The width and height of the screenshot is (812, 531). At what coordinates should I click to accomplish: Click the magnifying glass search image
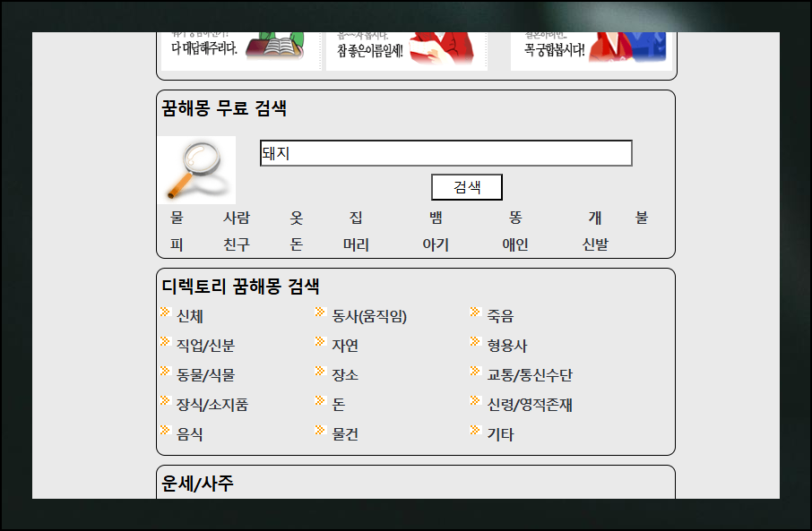tap(197, 170)
